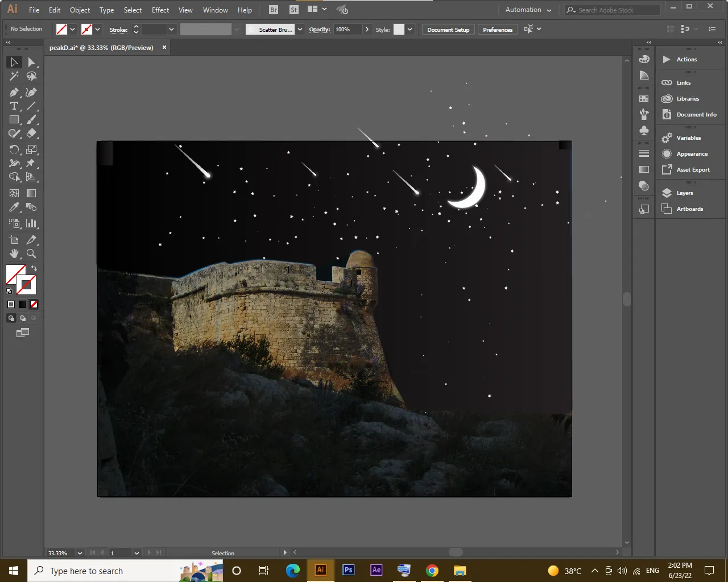This screenshot has width=728, height=582.
Task: Activate the Type tool
Action: 14,106
